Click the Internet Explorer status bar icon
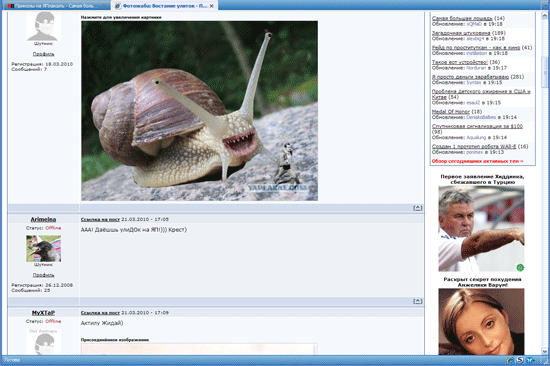 point(510,360)
